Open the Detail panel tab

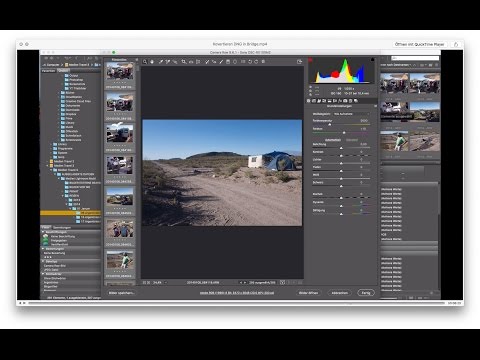(319, 101)
